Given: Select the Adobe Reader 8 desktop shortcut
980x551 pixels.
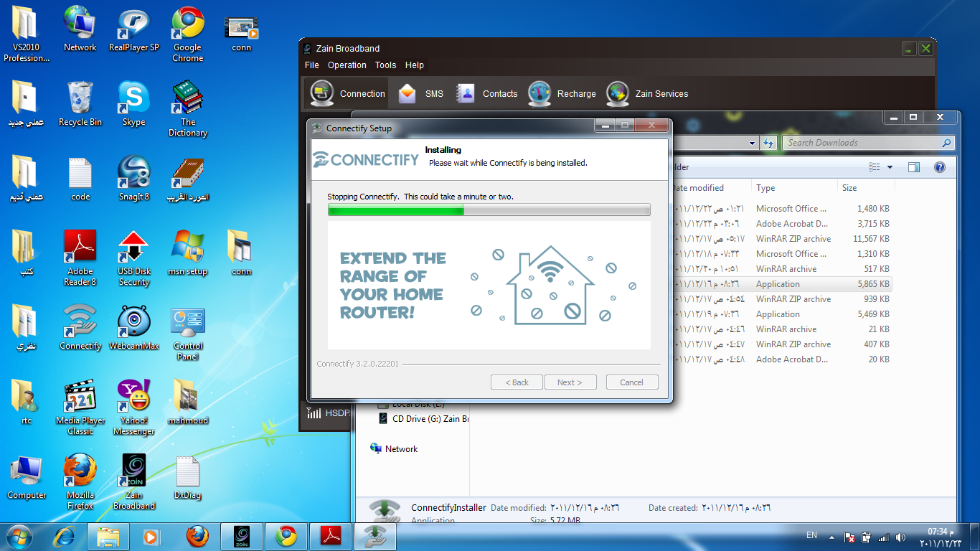Looking at the screenshot, I should tap(80, 258).
